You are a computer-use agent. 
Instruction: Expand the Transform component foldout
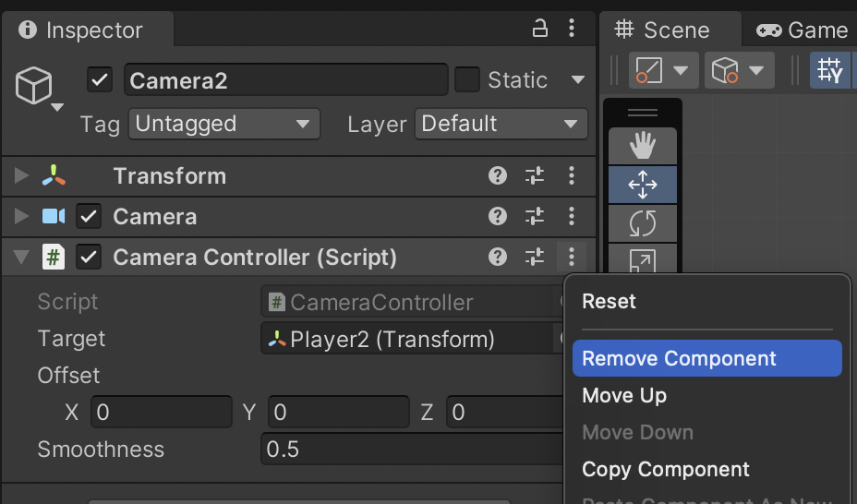[x=22, y=175]
